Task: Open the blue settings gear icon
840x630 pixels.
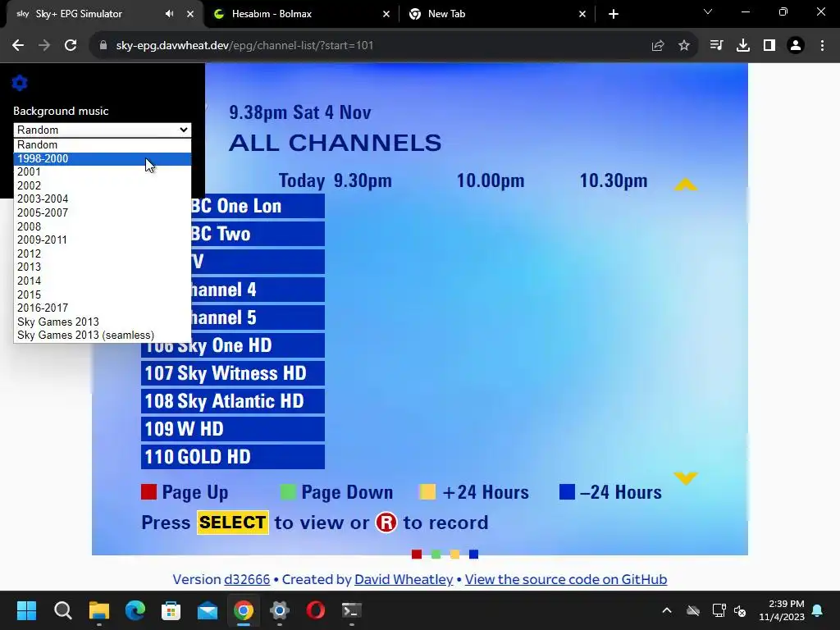Action: 20,83
